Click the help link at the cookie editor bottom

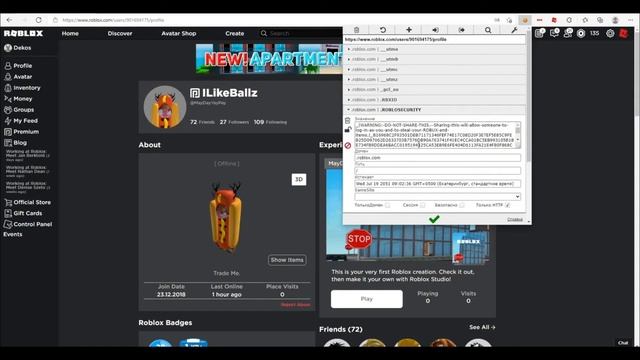pyautogui.click(x=515, y=220)
